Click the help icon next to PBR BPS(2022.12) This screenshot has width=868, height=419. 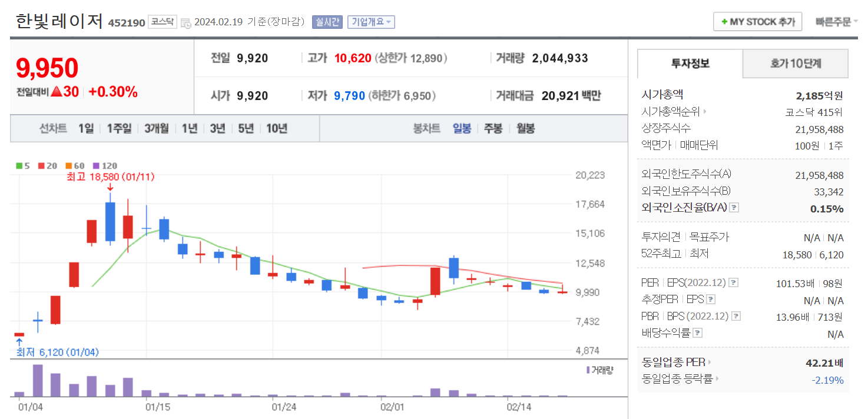point(736,316)
